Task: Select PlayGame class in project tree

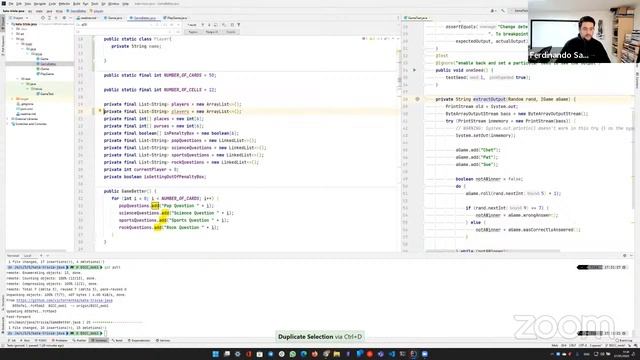Action: pos(45,74)
